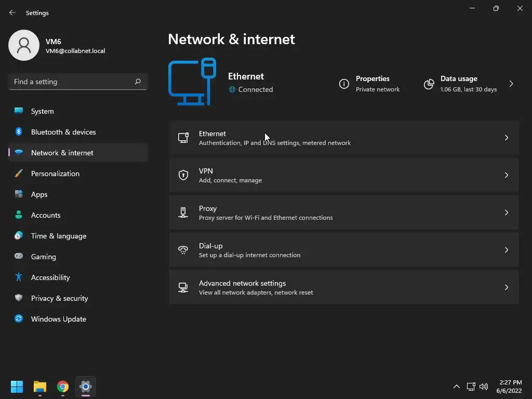Click the Properties info icon

(344, 84)
